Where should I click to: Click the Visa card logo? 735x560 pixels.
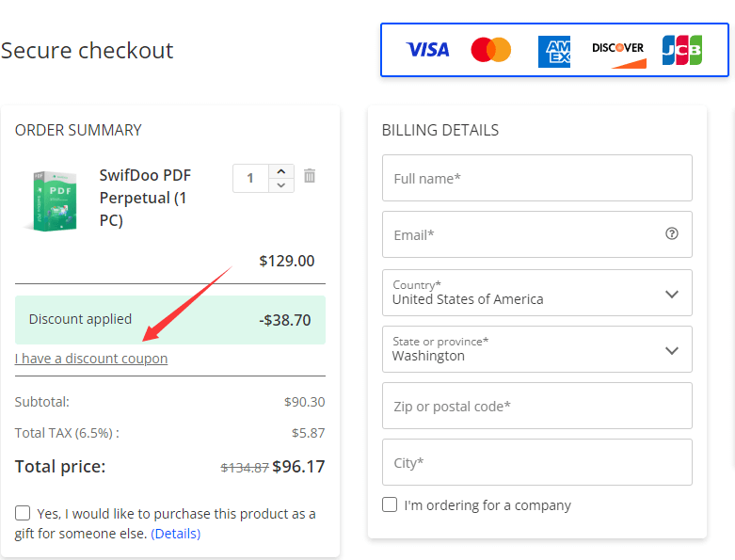[427, 49]
